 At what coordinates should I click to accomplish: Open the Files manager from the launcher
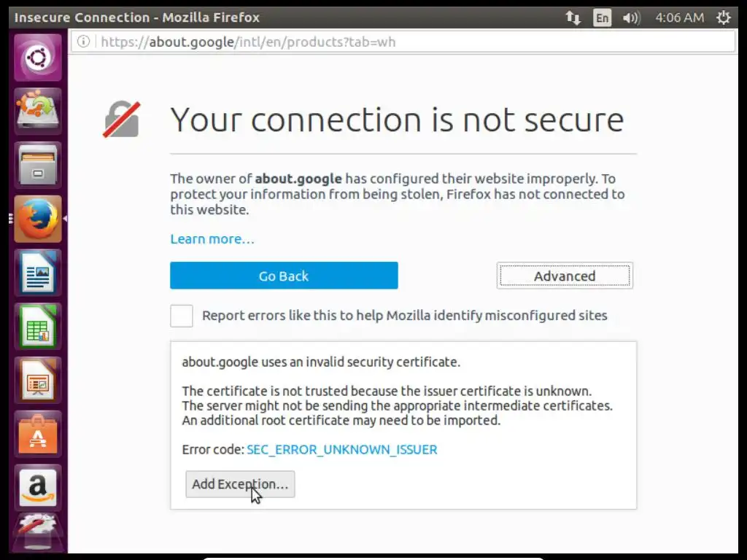37,166
